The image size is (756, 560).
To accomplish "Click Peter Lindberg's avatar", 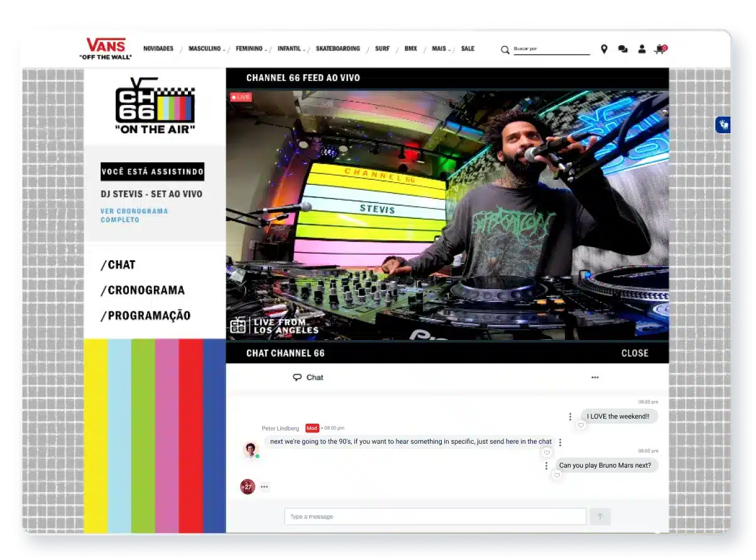I will 251,449.
